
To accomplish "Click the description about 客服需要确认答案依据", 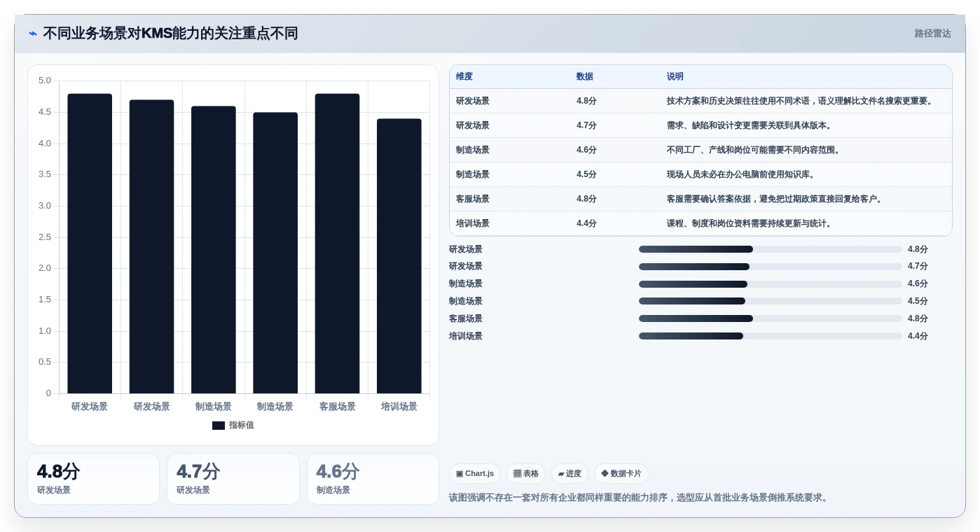I will coord(775,199).
